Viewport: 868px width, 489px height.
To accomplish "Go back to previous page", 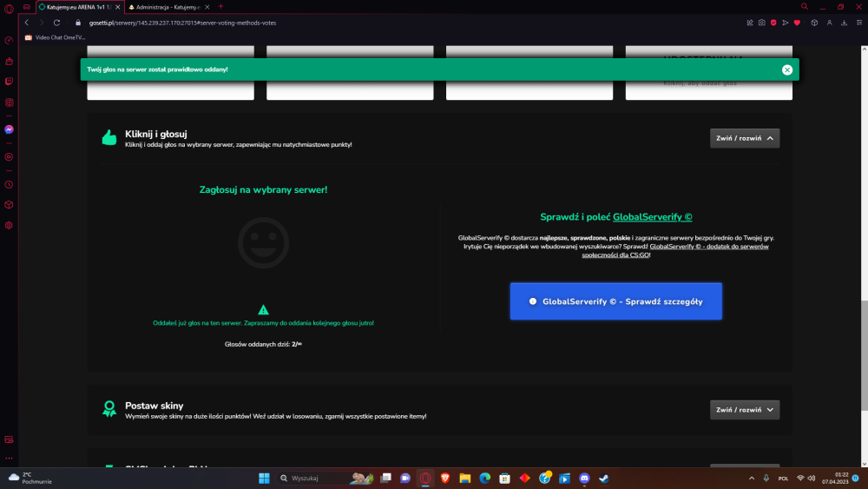I will [27, 23].
